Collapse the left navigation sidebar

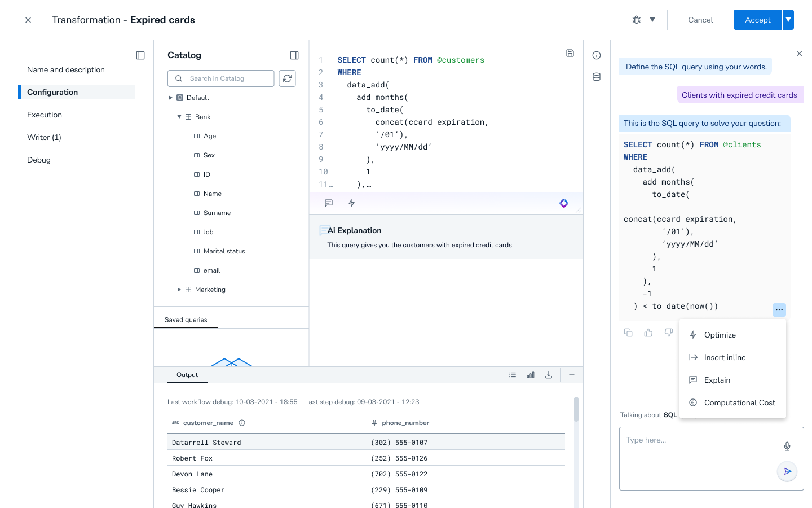[140, 55]
